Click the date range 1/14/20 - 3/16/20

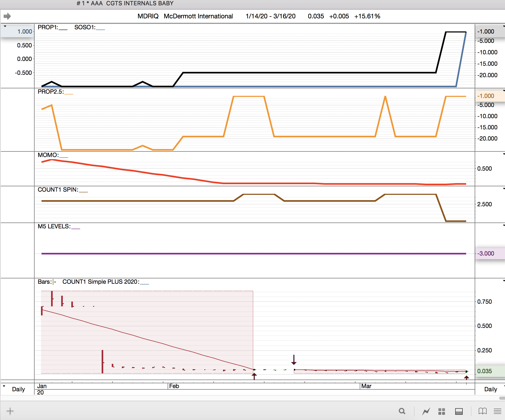coord(270,16)
